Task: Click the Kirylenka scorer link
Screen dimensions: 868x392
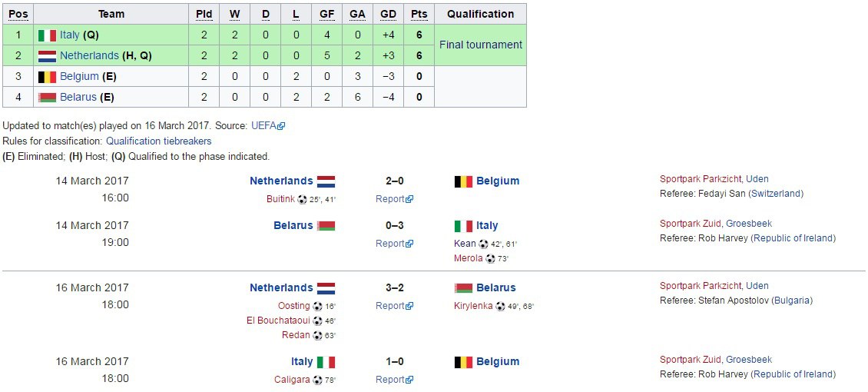Action: tap(473, 306)
